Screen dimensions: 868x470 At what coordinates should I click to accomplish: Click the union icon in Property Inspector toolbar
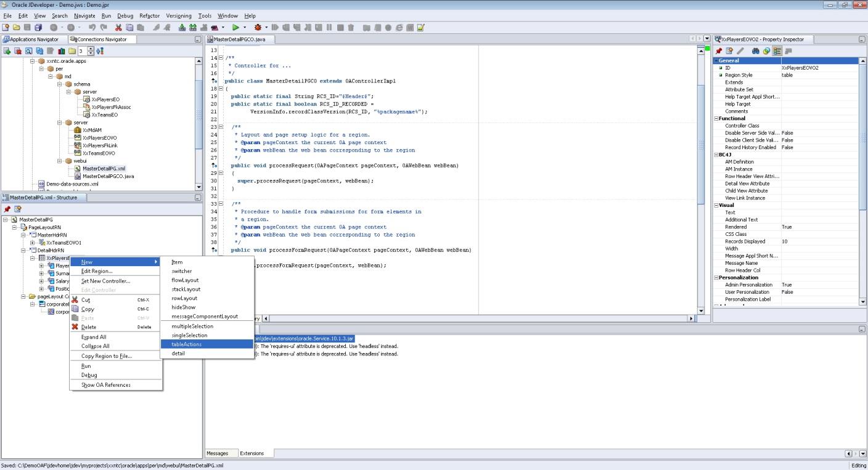(766, 51)
